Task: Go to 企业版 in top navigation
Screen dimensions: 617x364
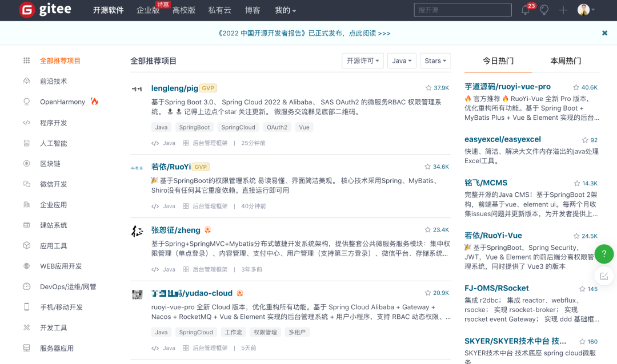Action: point(148,10)
